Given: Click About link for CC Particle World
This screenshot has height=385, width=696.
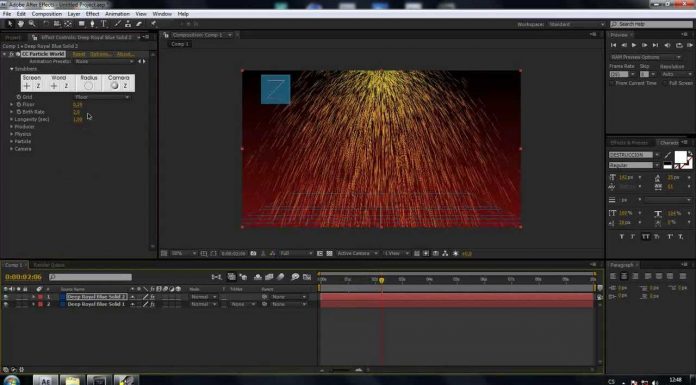Looking at the screenshot, I should 125,54.
